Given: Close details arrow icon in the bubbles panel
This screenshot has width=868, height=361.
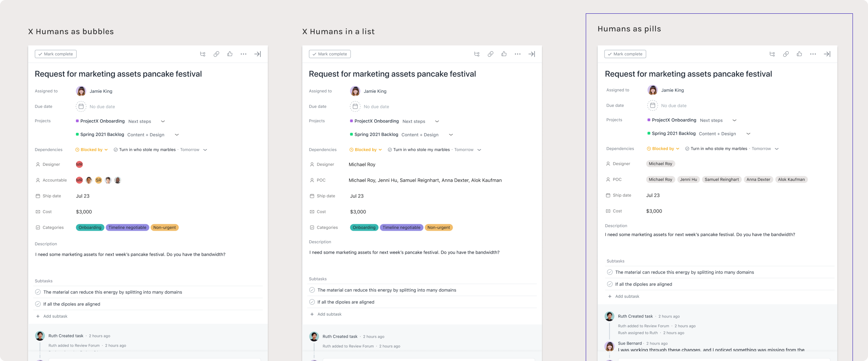Looking at the screenshot, I should (x=257, y=54).
